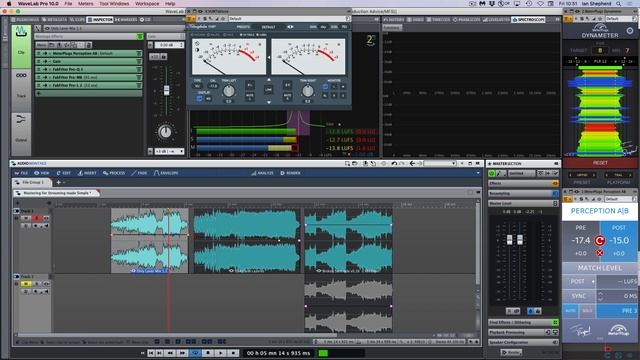Expand the Speaker Configuration pane
The width and height of the screenshot is (640, 360).
(523, 342)
